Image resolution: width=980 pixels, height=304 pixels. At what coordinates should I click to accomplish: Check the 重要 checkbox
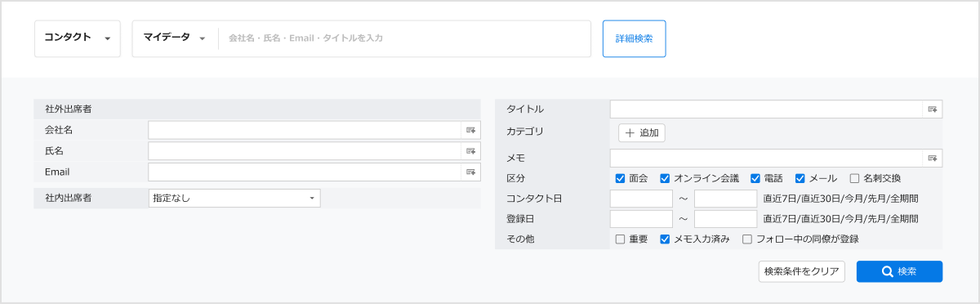pos(620,239)
